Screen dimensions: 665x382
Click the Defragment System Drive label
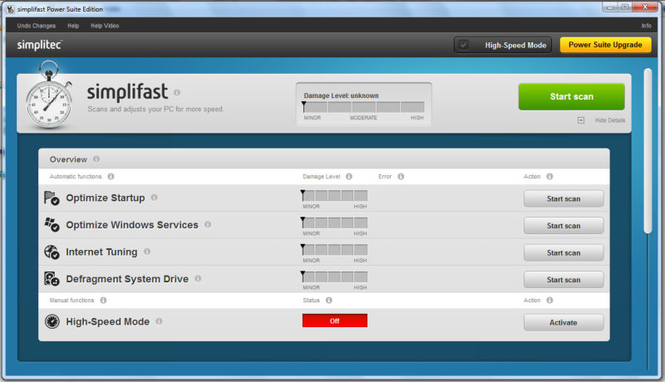tap(127, 279)
